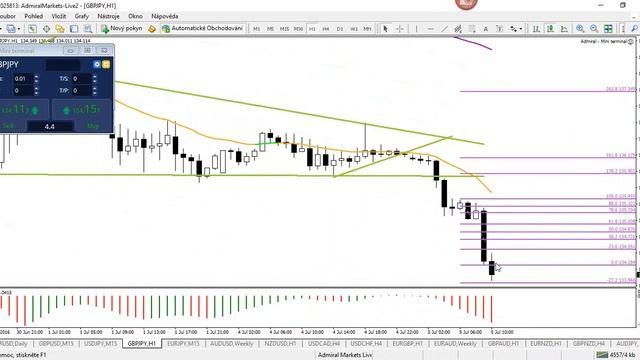
Task: Switch chart to line chart type
Action: (564, 29)
